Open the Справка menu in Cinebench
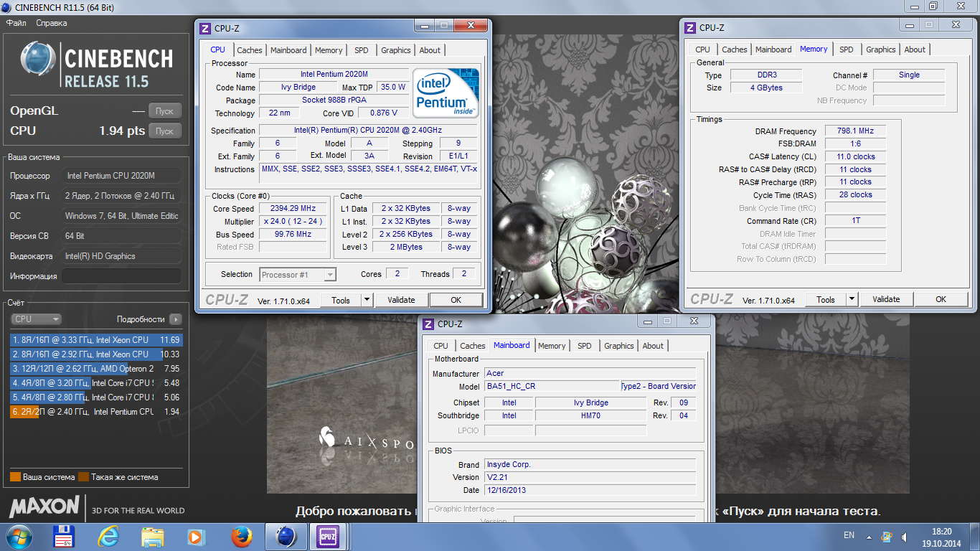Screen dimensions: 980x551 (51, 23)
